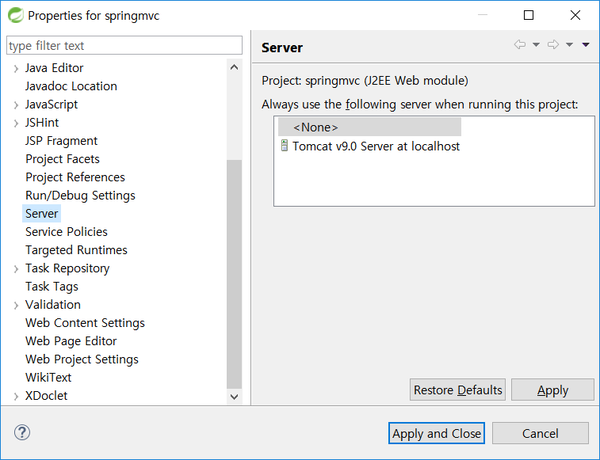600x460 pixels.
Task: Maximize the Properties dialog window
Action: pyautogui.click(x=528, y=15)
